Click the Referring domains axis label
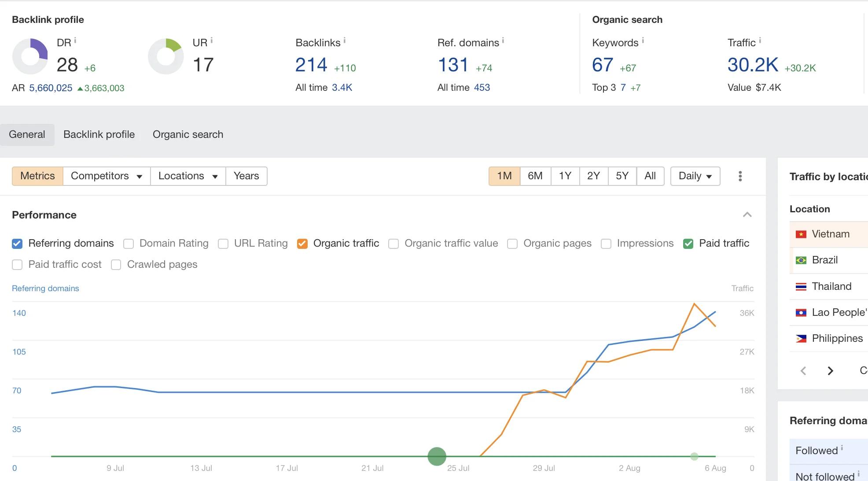The height and width of the screenshot is (481, 868). tap(45, 289)
